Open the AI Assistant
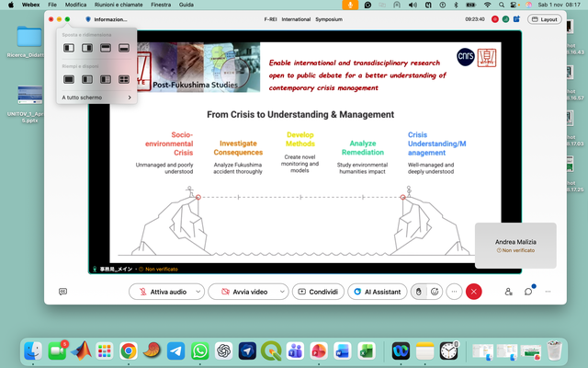The width and height of the screenshot is (588, 368). (378, 292)
